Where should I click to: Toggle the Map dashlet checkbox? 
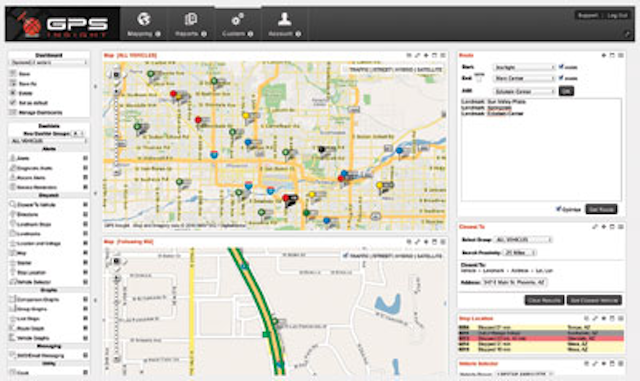coord(85,253)
